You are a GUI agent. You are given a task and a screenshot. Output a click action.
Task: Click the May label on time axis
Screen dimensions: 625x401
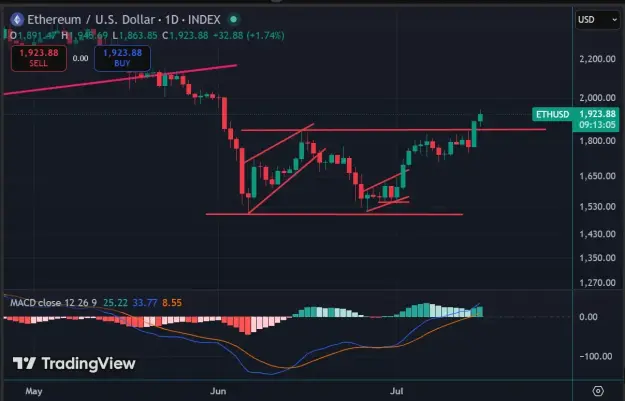(34, 391)
